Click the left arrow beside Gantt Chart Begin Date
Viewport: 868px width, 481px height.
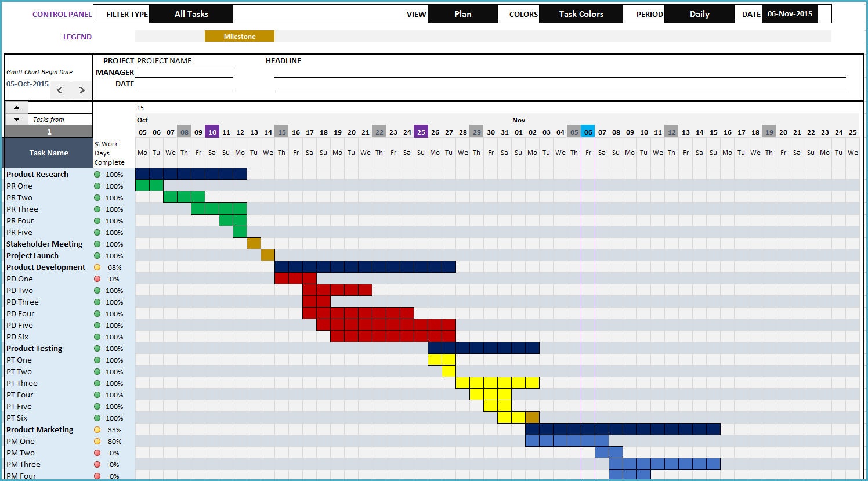click(x=59, y=90)
